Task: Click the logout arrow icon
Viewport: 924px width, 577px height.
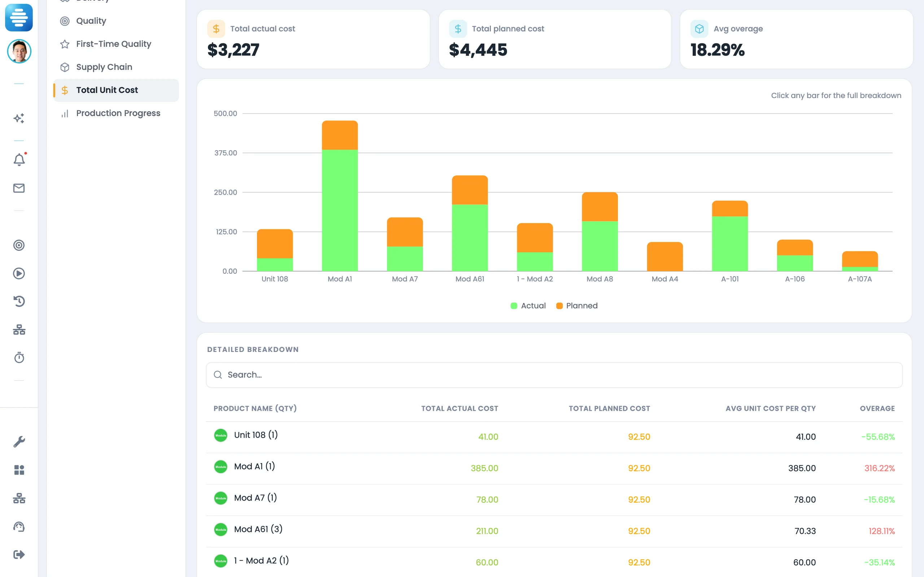Action: pyautogui.click(x=19, y=555)
